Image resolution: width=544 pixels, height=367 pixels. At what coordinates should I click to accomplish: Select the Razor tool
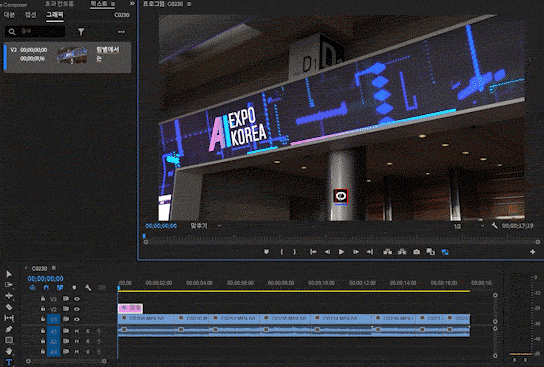(x=9, y=307)
